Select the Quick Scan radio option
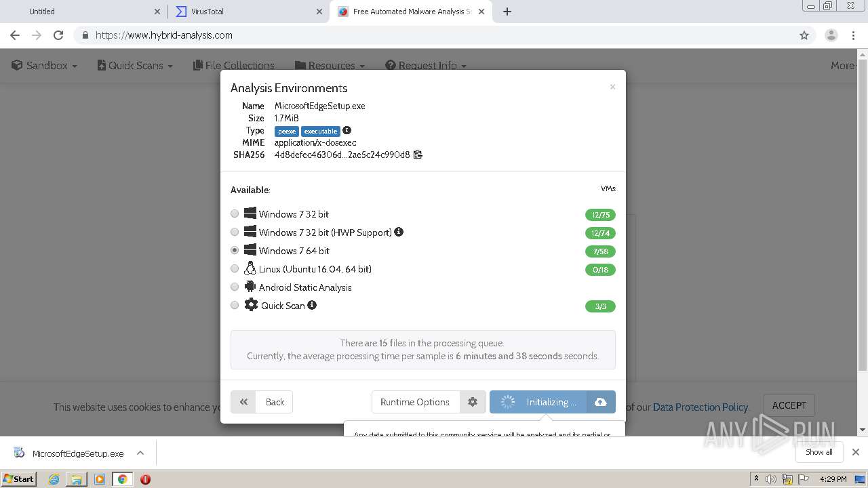Viewport: 868px width, 488px height. tap(235, 305)
